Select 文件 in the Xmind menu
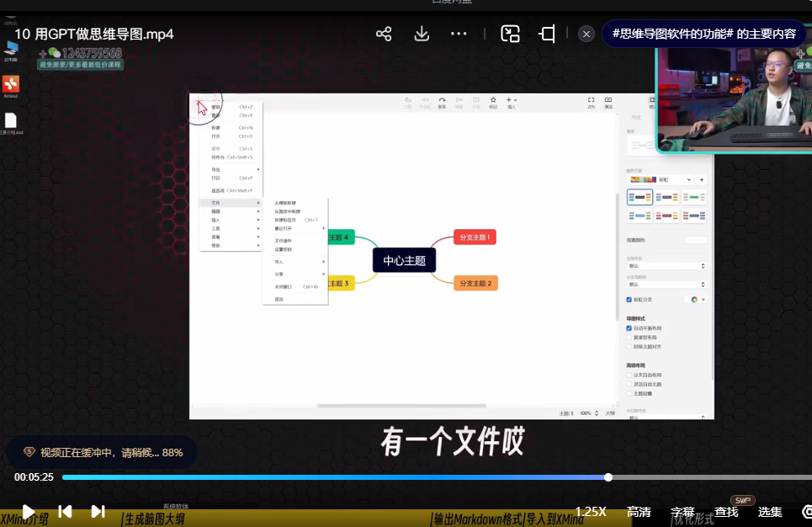812x527 pixels. click(x=231, y=203)
